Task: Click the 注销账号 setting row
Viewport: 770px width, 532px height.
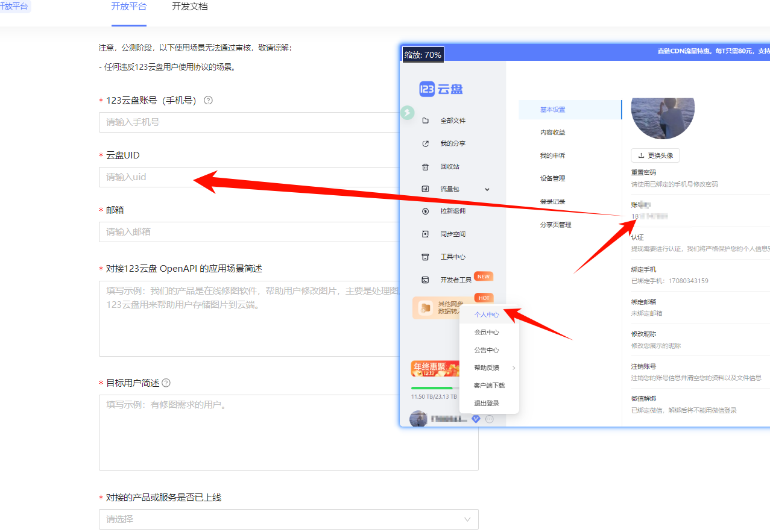Action: pyautogui.click(x=700, y=372)
